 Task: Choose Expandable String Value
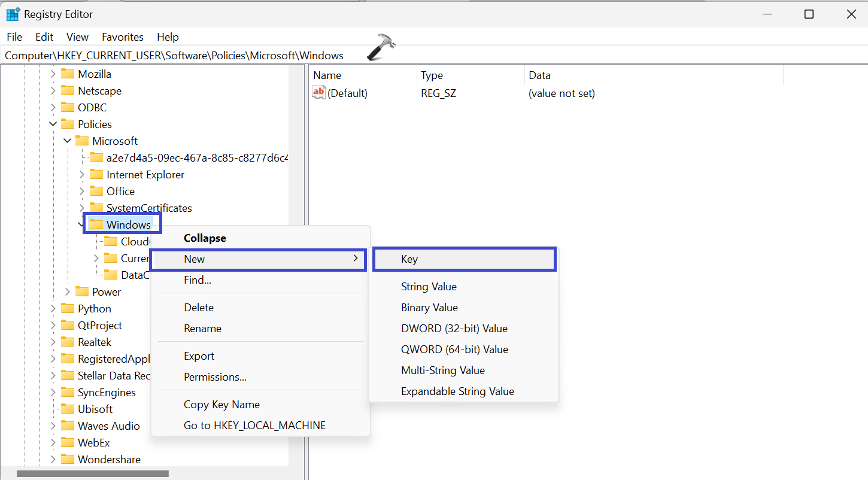point(464,391)
